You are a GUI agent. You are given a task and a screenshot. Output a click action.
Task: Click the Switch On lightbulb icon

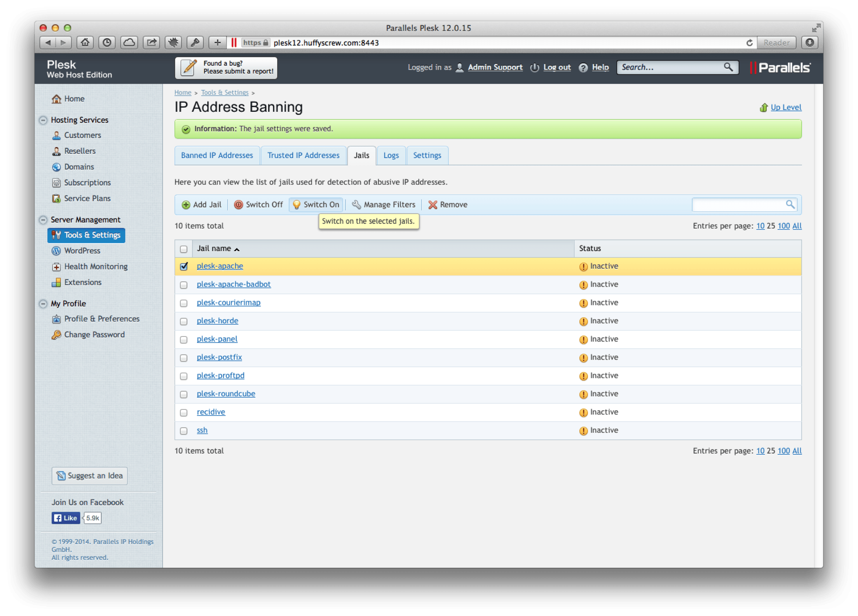tap(297, 205)
